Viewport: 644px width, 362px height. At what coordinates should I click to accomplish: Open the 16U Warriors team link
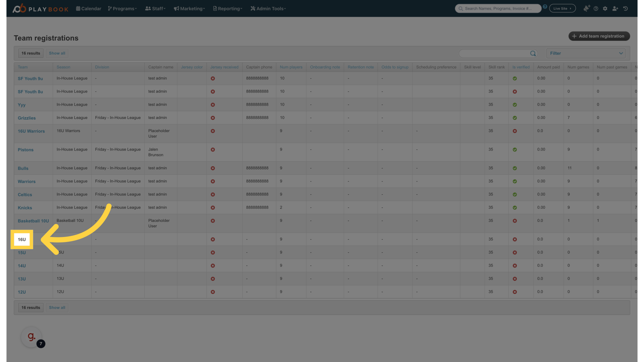31,131
